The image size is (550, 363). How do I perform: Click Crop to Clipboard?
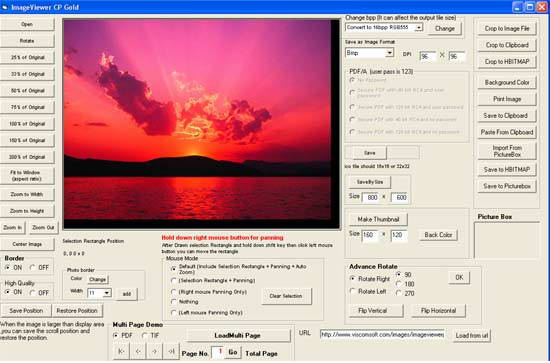coord(507,45)
